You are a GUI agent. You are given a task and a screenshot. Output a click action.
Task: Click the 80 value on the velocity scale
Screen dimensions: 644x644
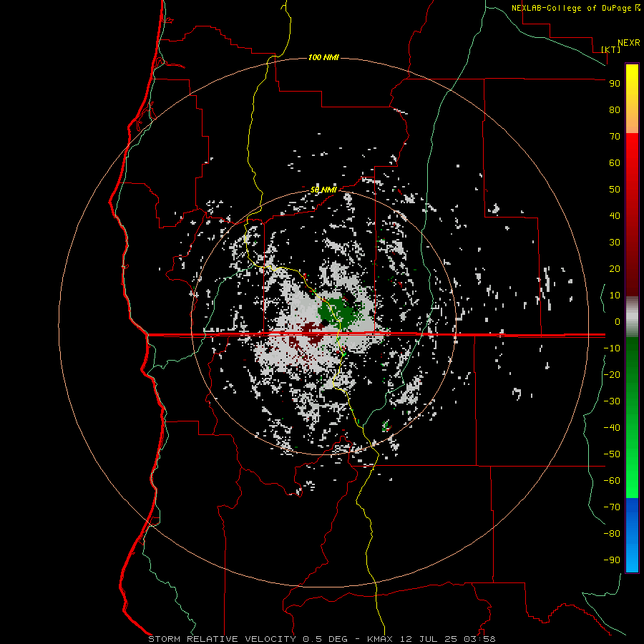pyautogui.click(x=615, y=109)
